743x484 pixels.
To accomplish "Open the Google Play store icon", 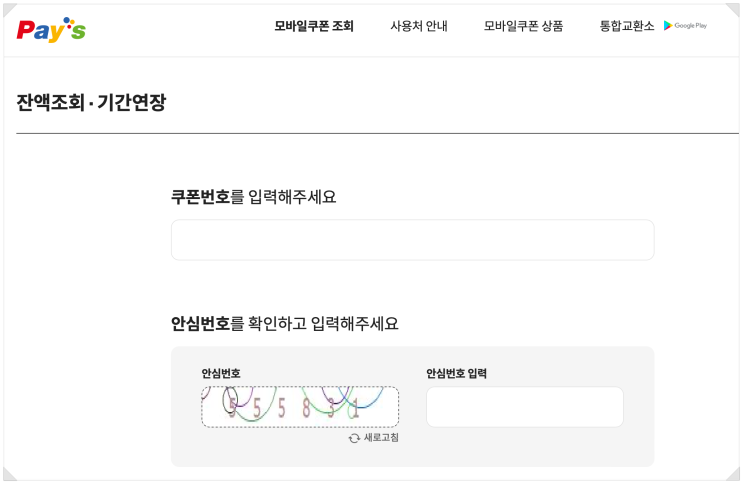I will pos(667,26).
